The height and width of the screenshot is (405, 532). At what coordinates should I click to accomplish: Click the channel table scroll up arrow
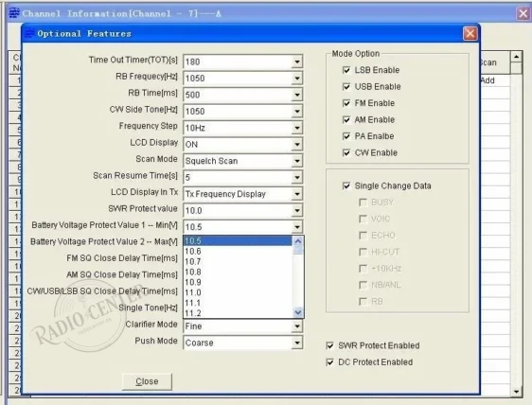(516, 57)
